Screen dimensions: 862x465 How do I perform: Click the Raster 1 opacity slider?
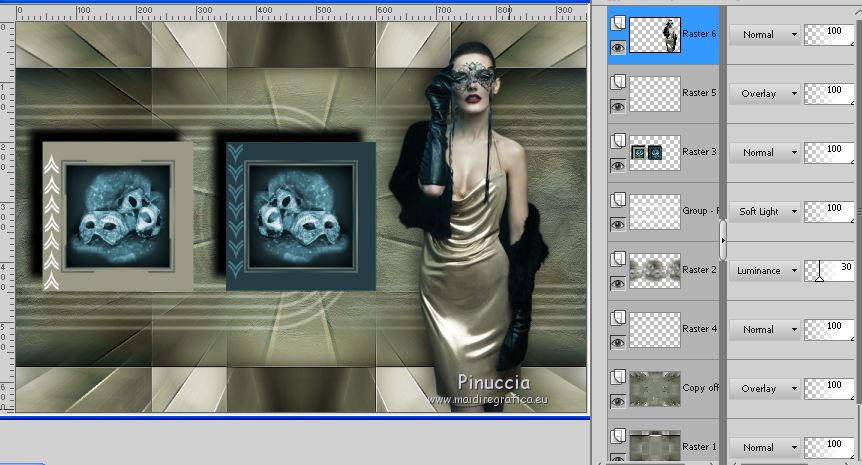(829, 448)
